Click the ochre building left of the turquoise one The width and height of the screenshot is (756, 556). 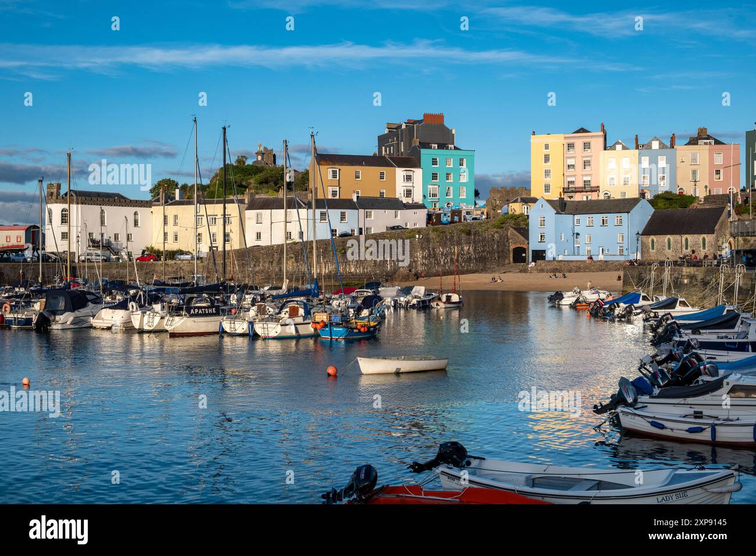pos(352,176)
